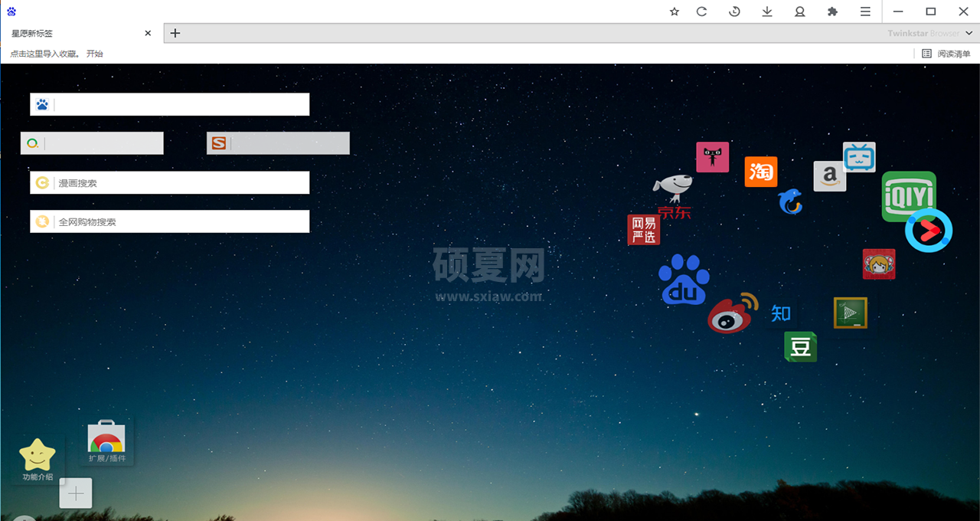Image resolution: width=980 pixels, height=521 pixels.
Task: Open extensions puzzle piece icon
Action: click(833, 11)
